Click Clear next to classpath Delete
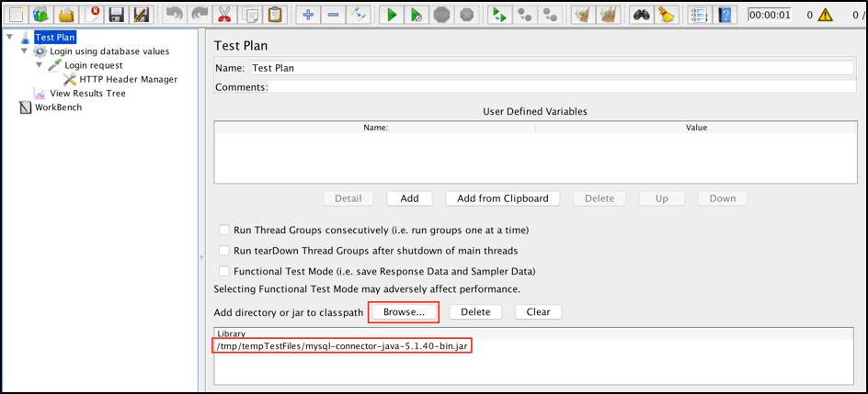Screen dimensions: 868x394 538,311
